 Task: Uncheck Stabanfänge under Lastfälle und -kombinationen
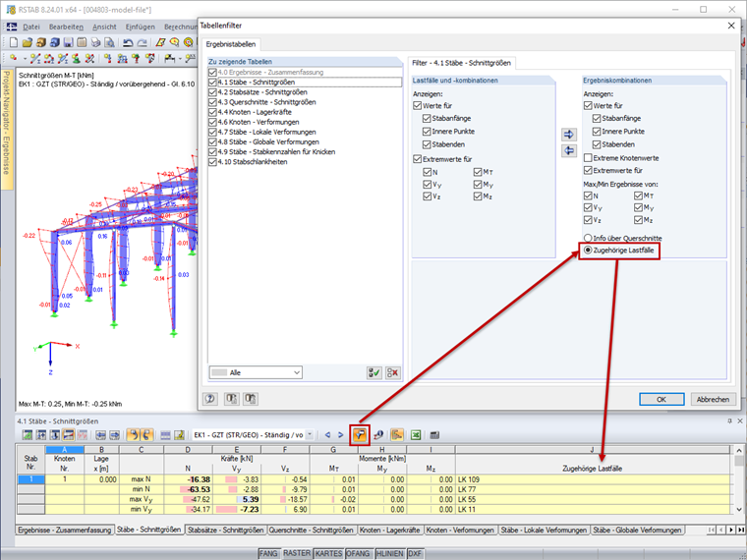click(427, 119)
